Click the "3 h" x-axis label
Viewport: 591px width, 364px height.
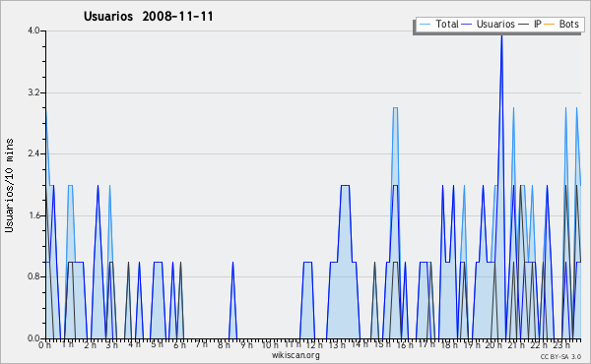(112, 344)
